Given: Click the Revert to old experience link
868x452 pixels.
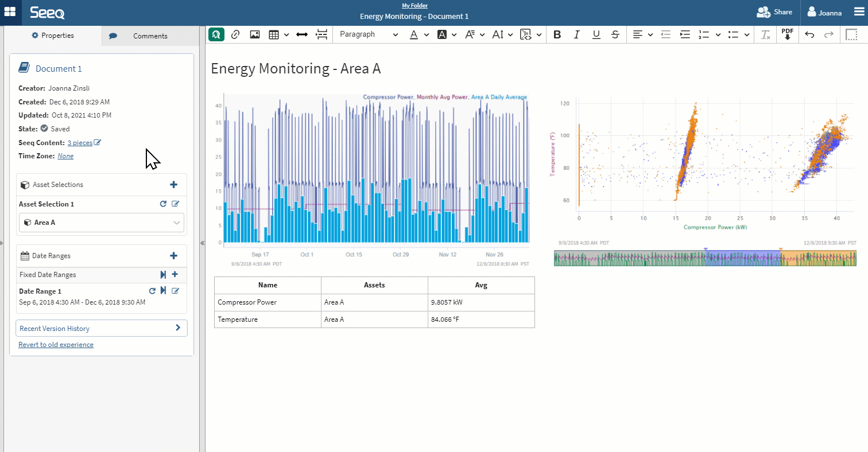Looking at the screenshot, I should 56,345.
